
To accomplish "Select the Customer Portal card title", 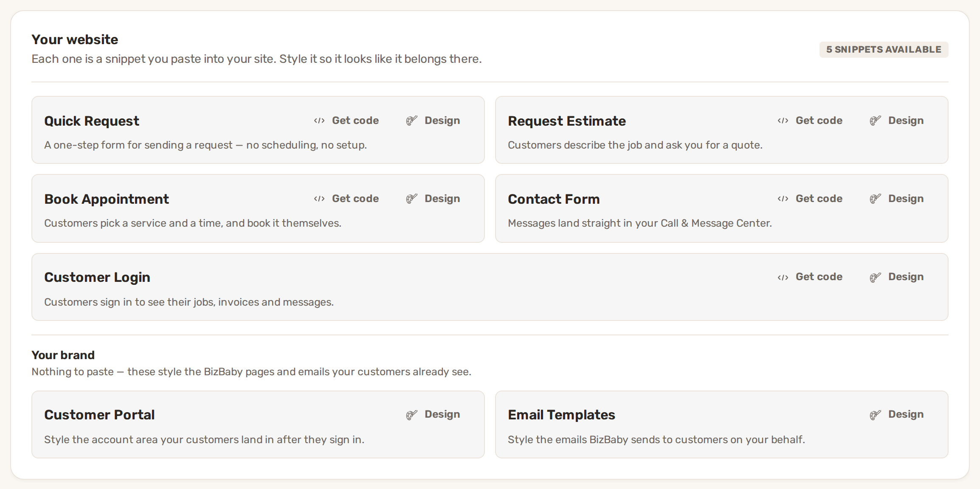I will tap(99, 415).
